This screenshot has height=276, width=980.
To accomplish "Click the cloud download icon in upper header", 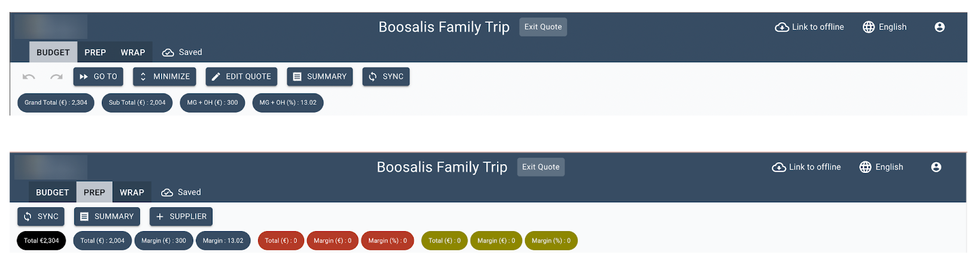I will click(x=782, y=27).
